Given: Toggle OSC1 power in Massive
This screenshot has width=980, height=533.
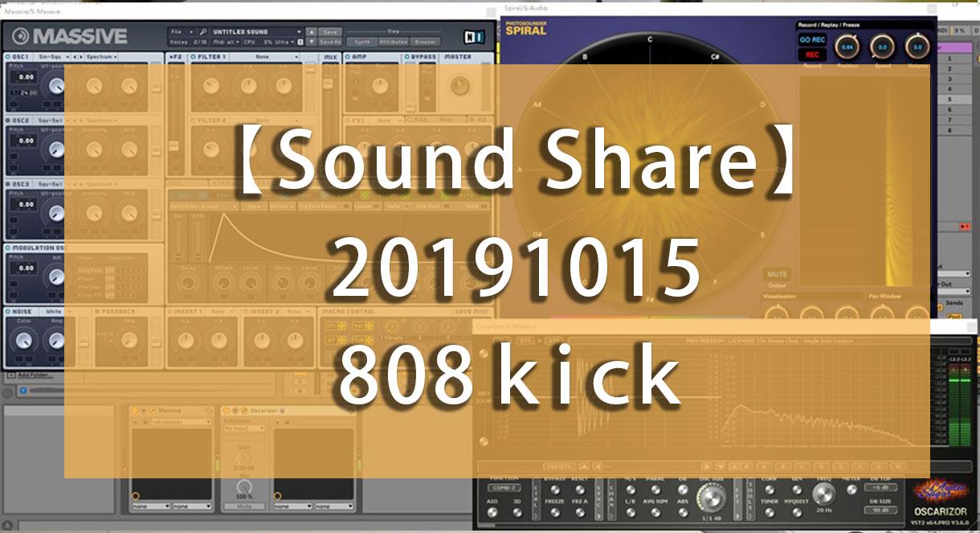Looking at the screenshot, I should click(x=8, y=57).
